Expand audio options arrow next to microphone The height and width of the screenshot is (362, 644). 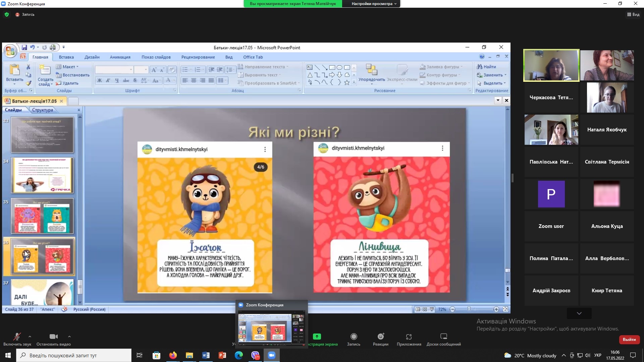[x=30, y=337]
